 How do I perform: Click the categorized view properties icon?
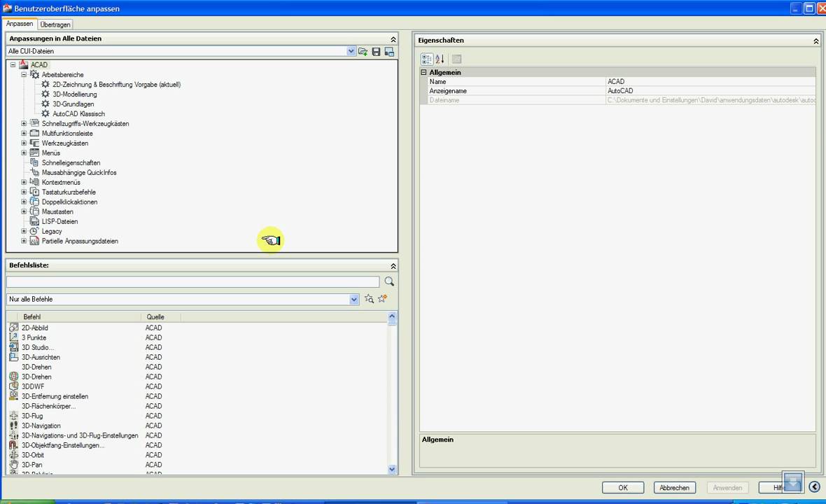(427, 59)
